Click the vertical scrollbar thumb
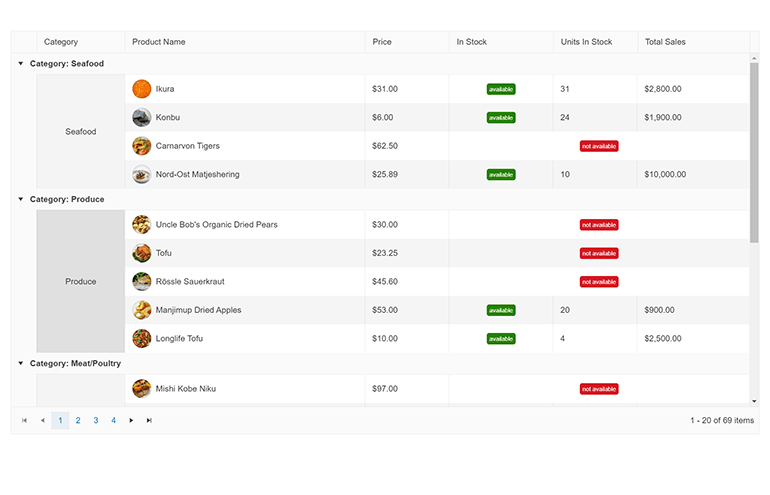The image size is (770, 495). tap(754, 150)
